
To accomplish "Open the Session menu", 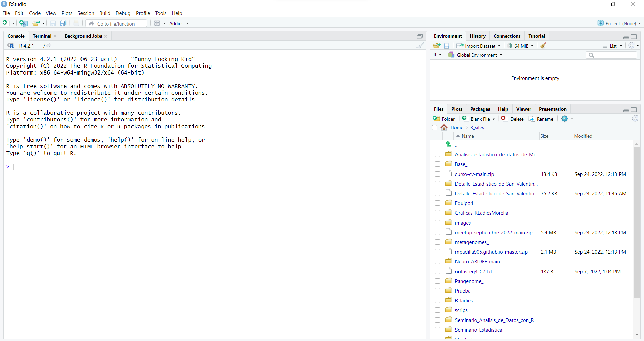I will tap(86, 13).
